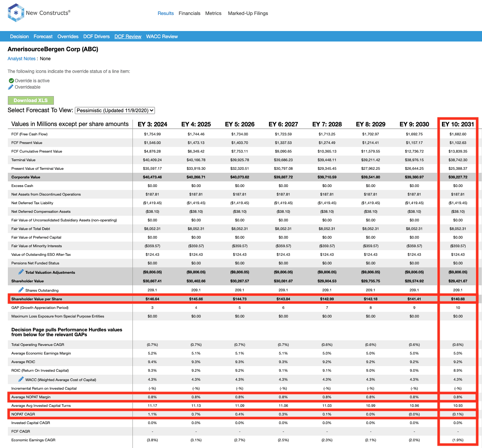This screenshot has width=482, height=448.
Task: Switch to the DCF Drivers tab
Action: pos(97,36)
